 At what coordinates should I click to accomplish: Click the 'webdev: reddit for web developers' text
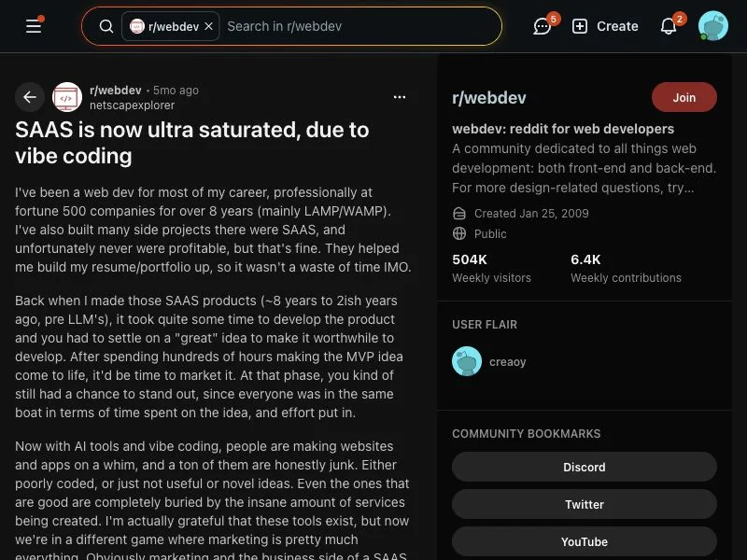563,129
